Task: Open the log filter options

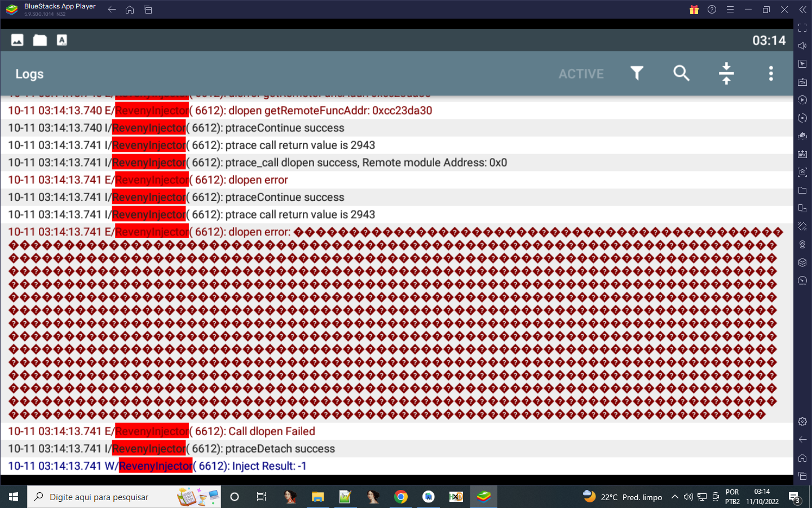Action: pyautogui.click(x=637, y=73)
